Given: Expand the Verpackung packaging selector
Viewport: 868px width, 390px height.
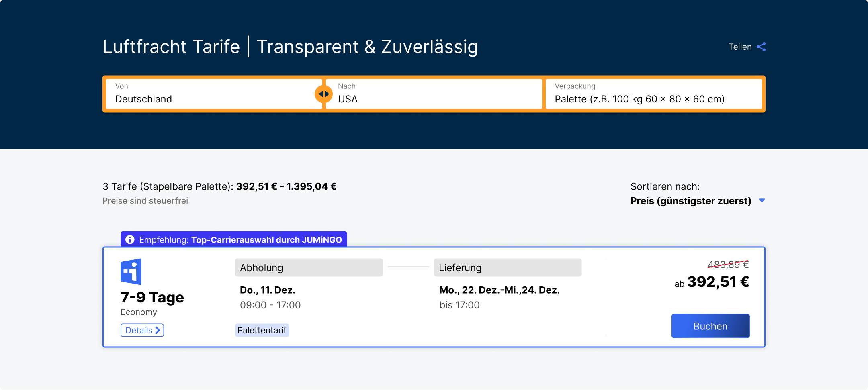Looking at the screenshot, I should (x=653, y=94).
